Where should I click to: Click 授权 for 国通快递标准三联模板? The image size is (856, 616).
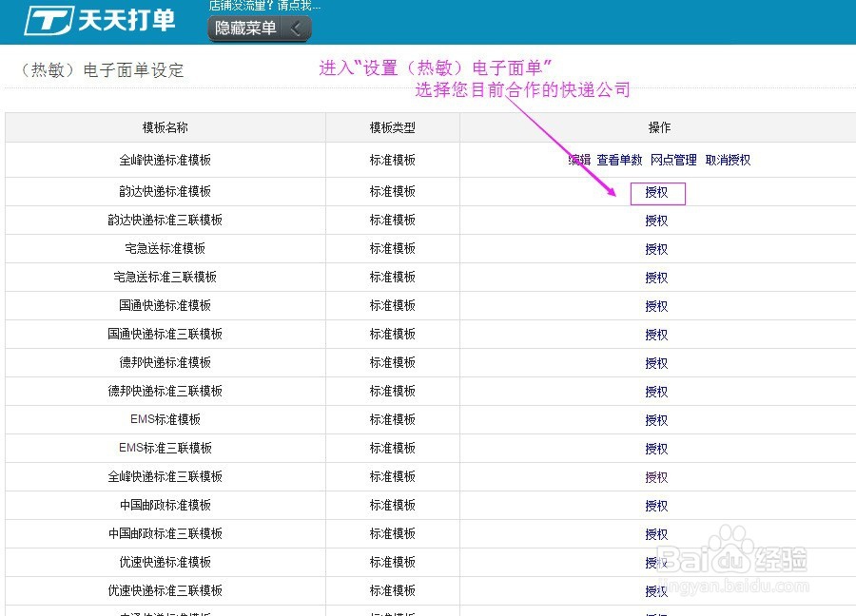click(656, 335)
